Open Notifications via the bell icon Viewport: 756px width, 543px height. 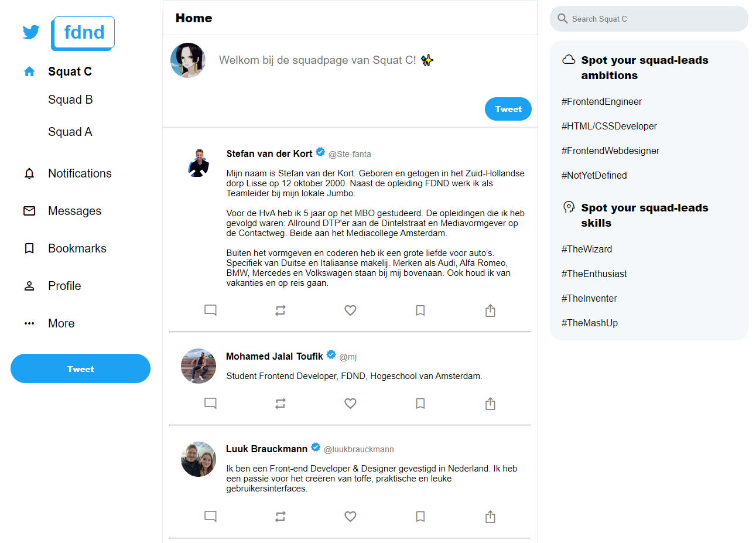29,173
